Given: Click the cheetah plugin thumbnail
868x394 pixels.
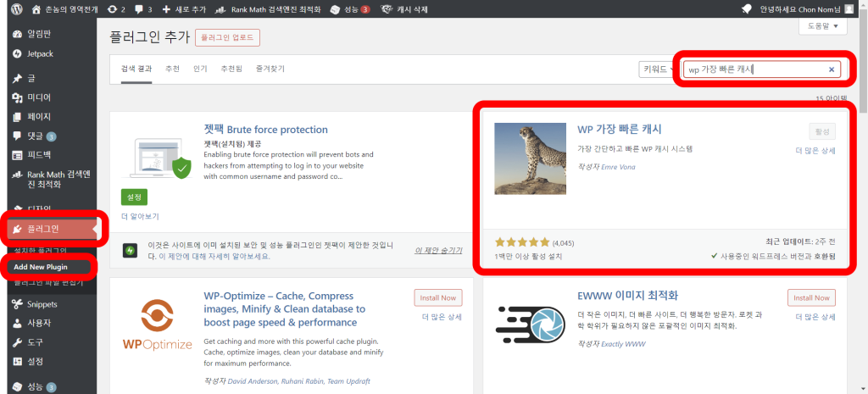Looking at the screenshot, I should (531, 158).
